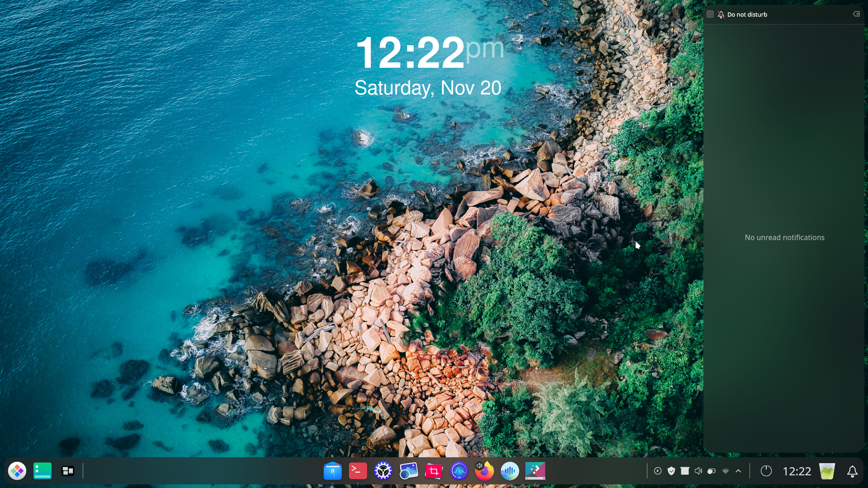Open the teal desktop overview icon

[42, 471]
